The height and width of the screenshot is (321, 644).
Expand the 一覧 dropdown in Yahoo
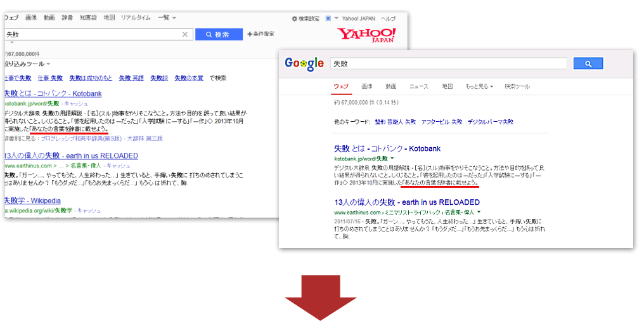coord(167,18)
